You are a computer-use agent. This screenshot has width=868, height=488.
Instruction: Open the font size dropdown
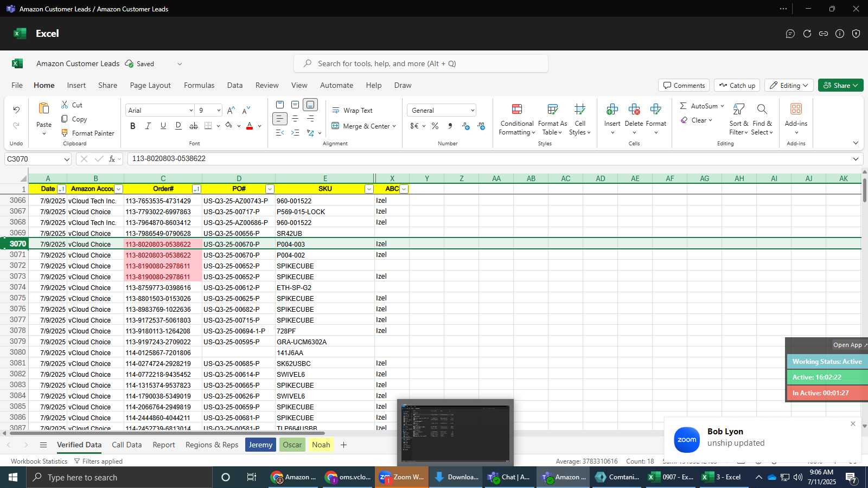pos(219,111)
